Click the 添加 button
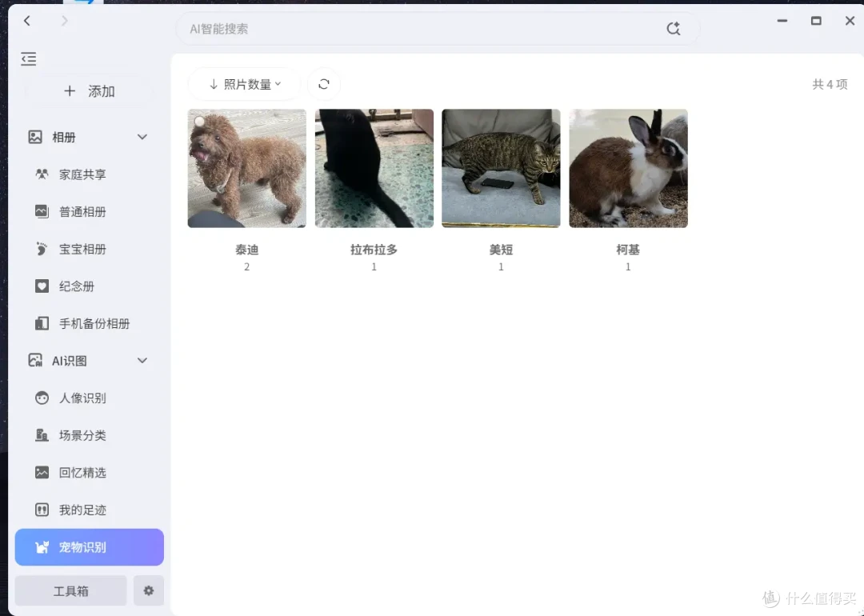This screenshot has height=616, width=864. (90, 91)
